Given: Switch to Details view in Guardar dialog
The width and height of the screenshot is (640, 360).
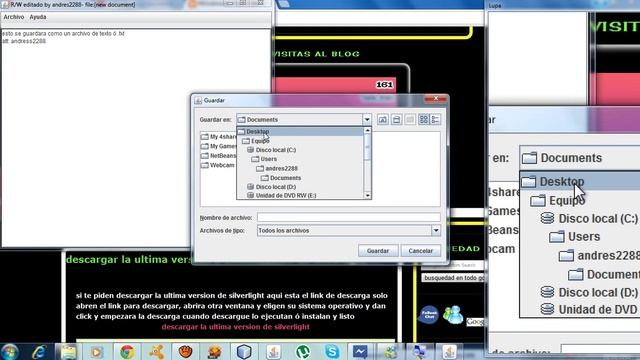Looking at the screenshot, I should coord(435,120).
